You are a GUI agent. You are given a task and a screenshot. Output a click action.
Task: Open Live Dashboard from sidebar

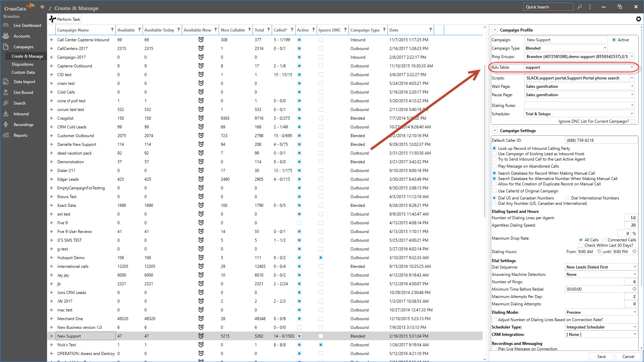click(x=27, y=25)
